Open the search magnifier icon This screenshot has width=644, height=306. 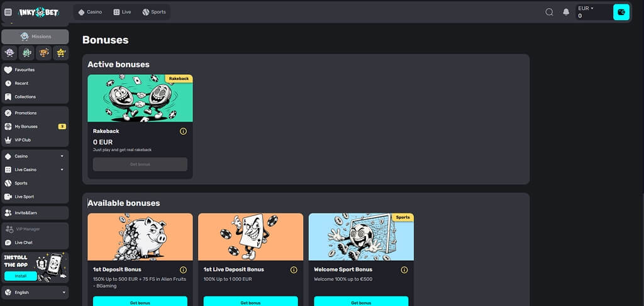click(549, 13)
